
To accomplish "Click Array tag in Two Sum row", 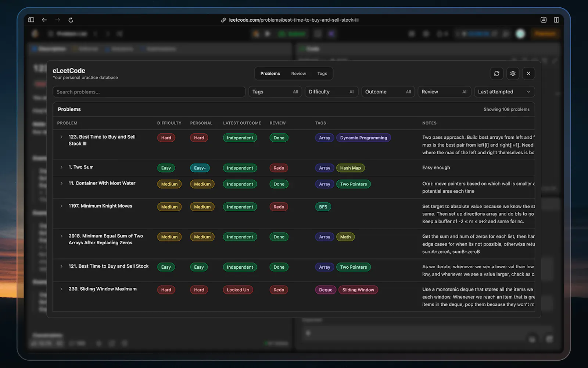I will point(325,168).
